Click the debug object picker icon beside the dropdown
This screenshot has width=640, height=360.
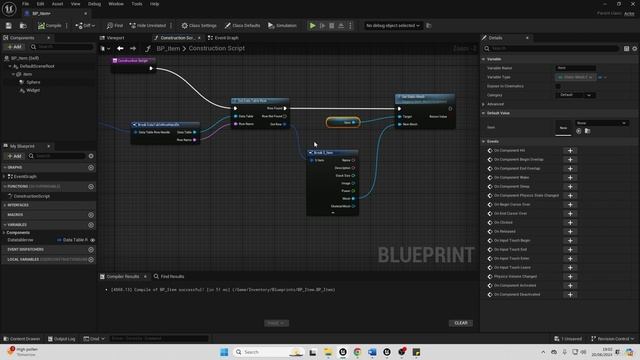[429, 26]
